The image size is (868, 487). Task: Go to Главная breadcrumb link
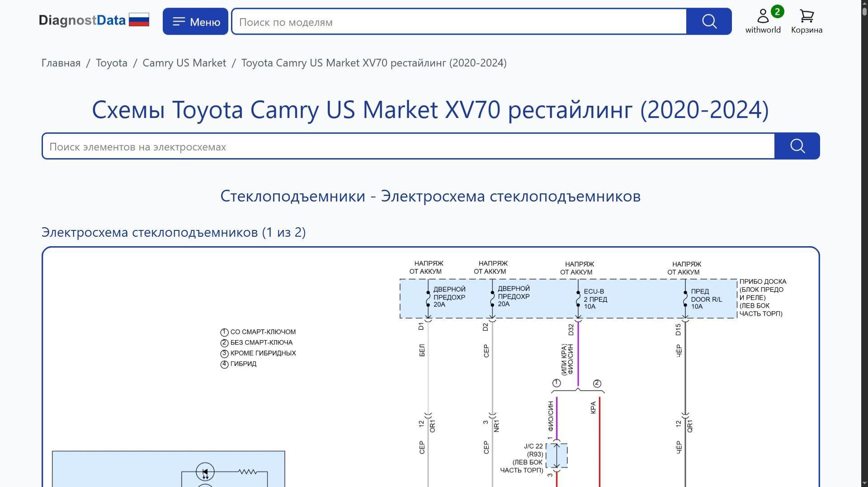click(x=61, y=63)
